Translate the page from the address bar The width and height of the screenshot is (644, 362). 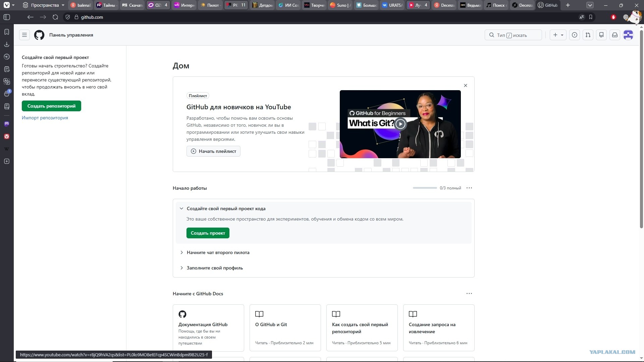(582, 17)
